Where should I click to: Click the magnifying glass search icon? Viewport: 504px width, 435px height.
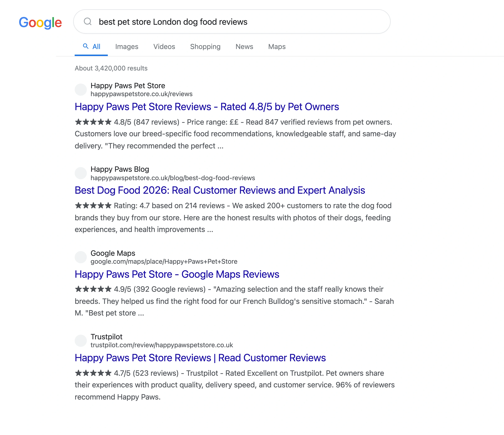tap(88, 22)
